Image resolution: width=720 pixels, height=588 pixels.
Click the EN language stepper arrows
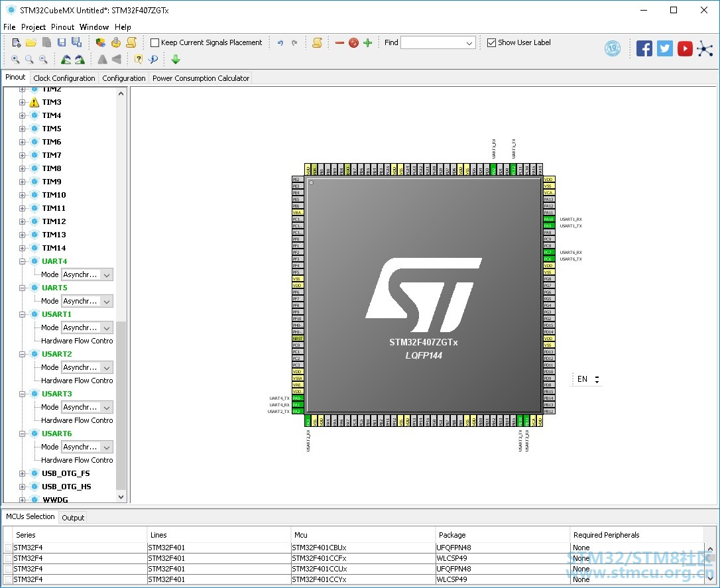(x=597, y=380)
